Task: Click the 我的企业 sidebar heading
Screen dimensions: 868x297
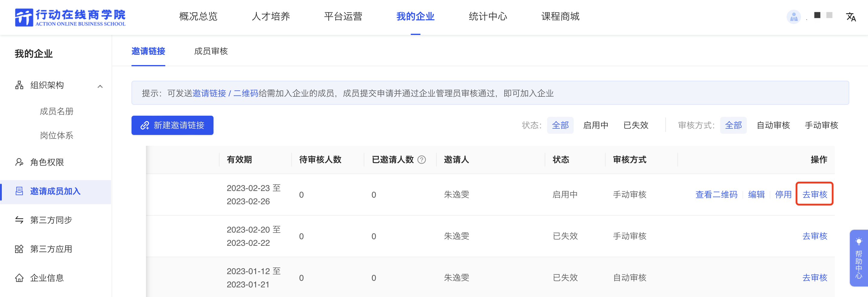Action: [34, 54]
